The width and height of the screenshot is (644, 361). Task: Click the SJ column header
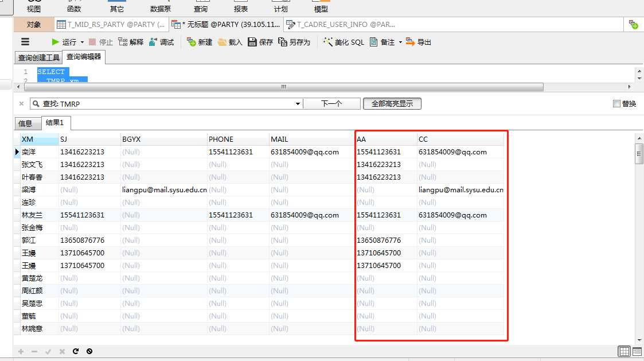pyautogui.click(x=89, y=139)
